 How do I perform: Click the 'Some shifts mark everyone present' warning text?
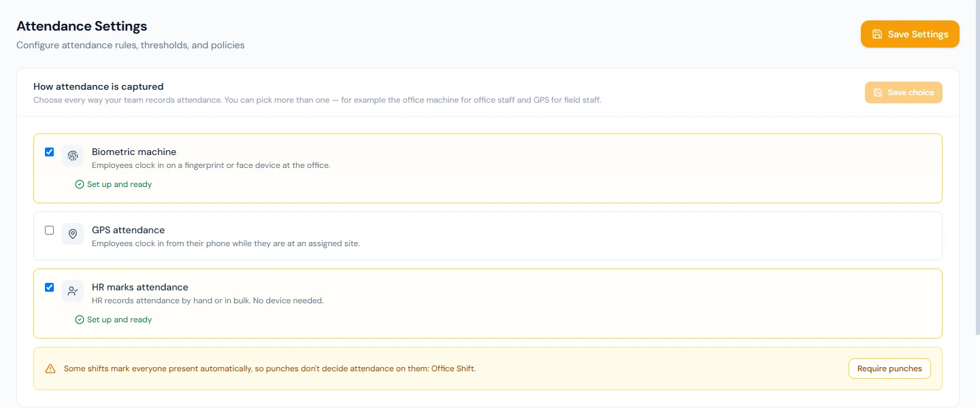coord(269,369)
